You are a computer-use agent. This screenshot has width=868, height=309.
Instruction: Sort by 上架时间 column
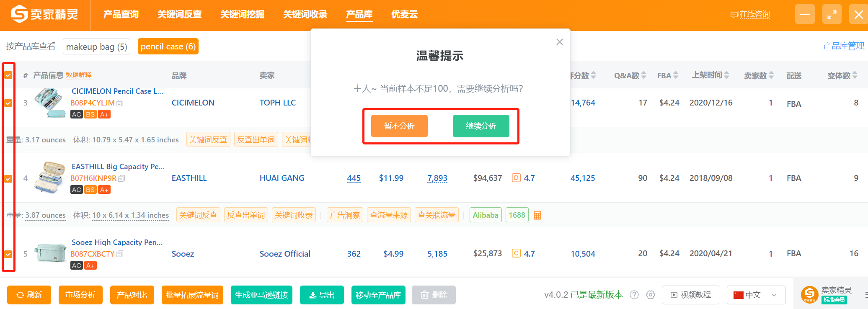[x=710, y=75]
